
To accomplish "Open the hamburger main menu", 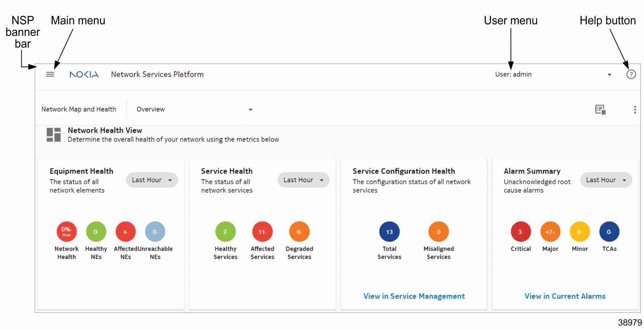I will (50, 74).
